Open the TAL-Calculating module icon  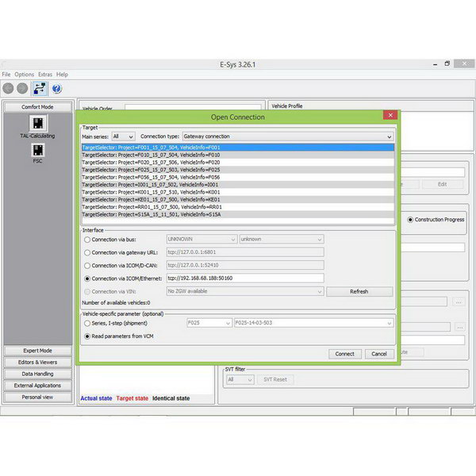(x=38, y=123)
